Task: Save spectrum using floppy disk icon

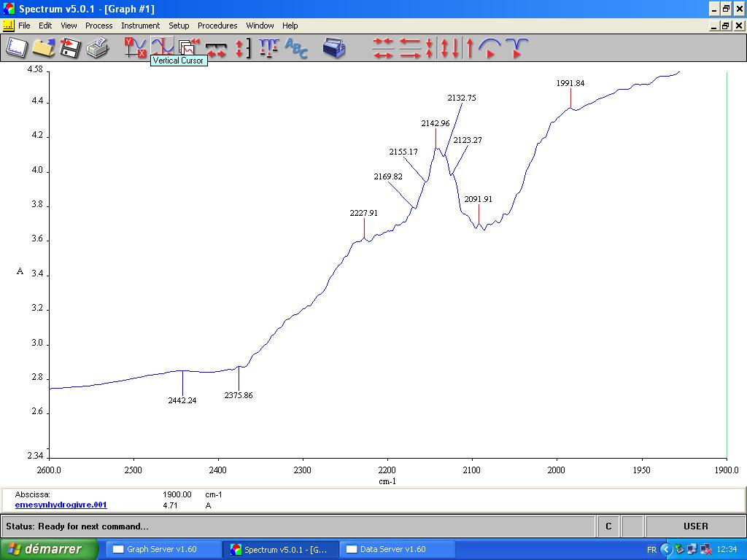Action: 70,48
